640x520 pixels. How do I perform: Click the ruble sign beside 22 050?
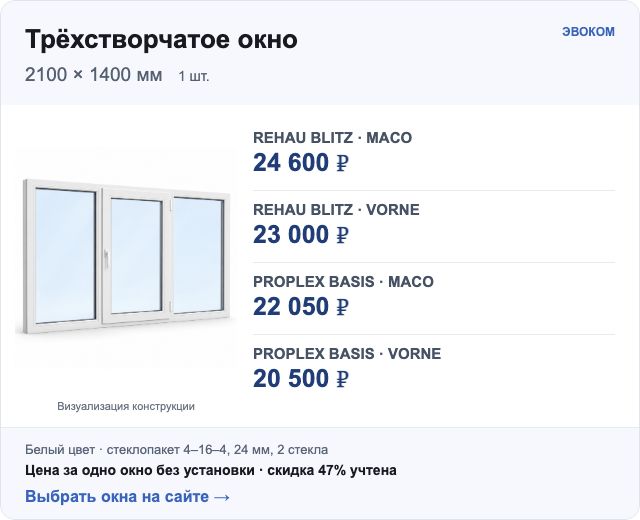[x=342, y=307]
